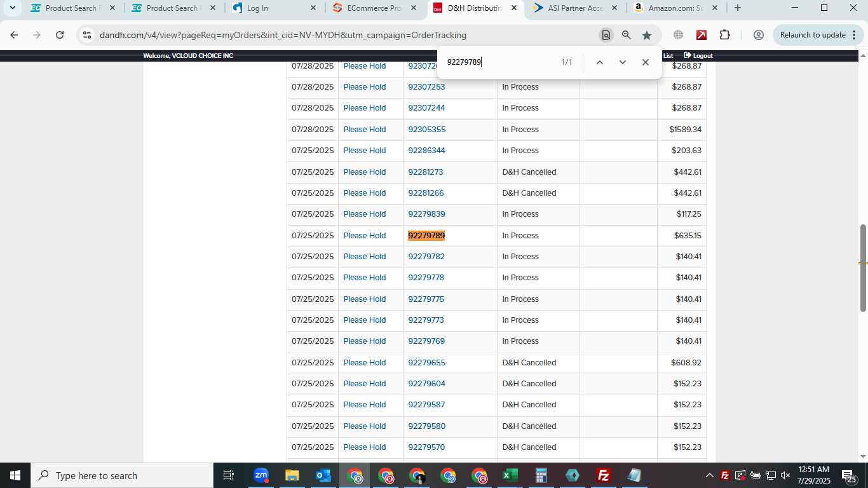Click the address bar URL

(x=283, y=35)
